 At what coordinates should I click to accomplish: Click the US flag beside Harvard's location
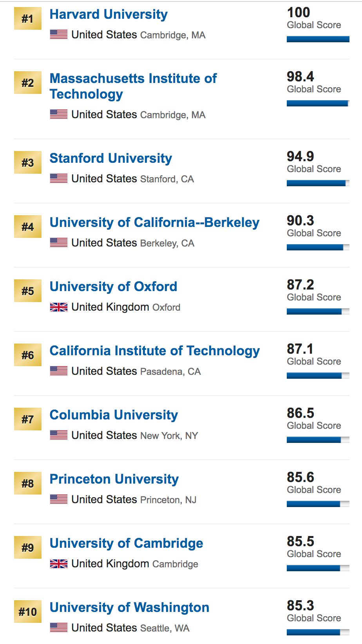(x=59, y=35)
